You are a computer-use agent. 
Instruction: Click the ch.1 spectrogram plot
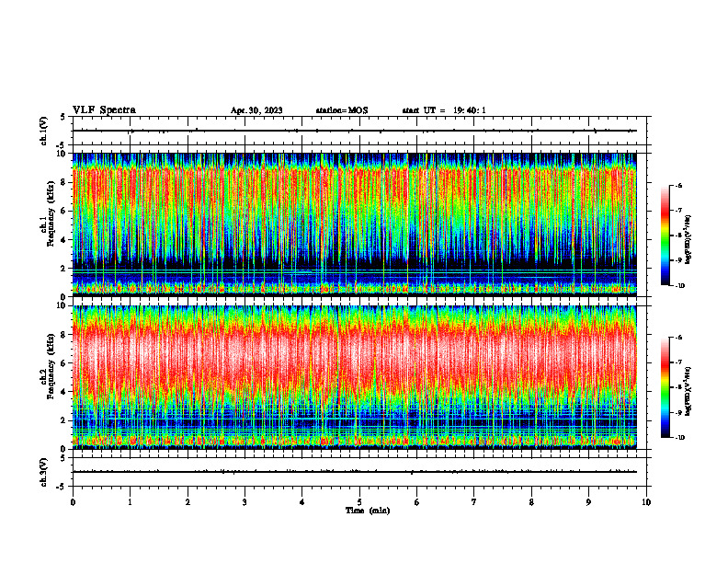point(354,224)
